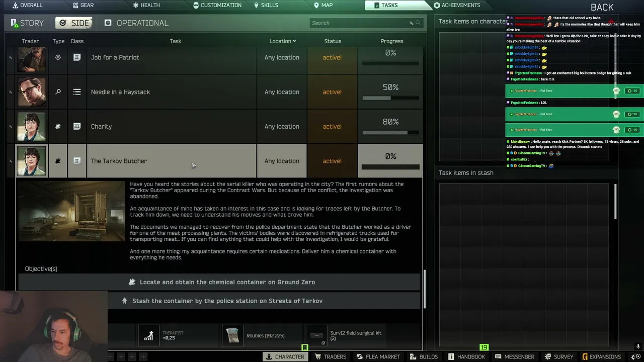Viewport: 644px width, 362px height.
Task: Open the Traders menu
Action: pyautogui.click(x=331, y=356)
